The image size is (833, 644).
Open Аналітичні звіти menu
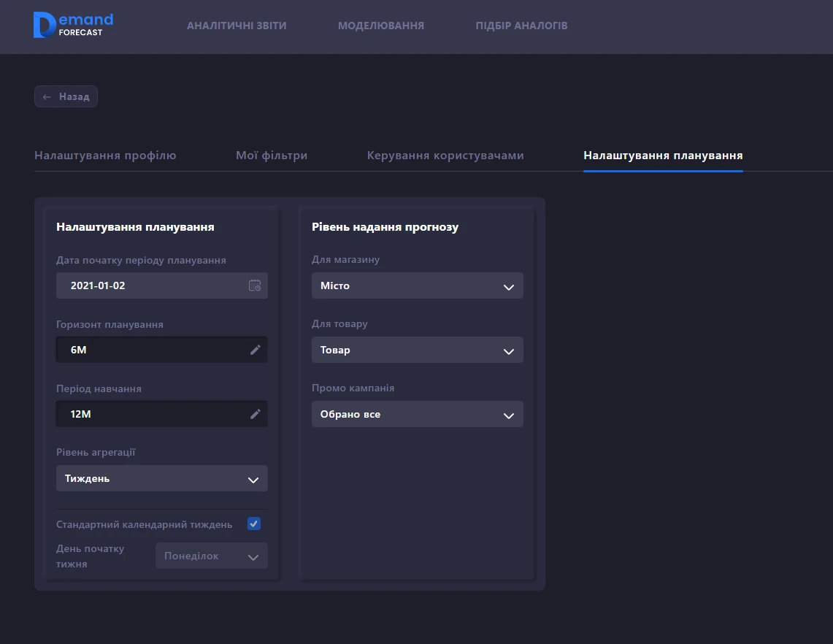click(x=237, y=26)
